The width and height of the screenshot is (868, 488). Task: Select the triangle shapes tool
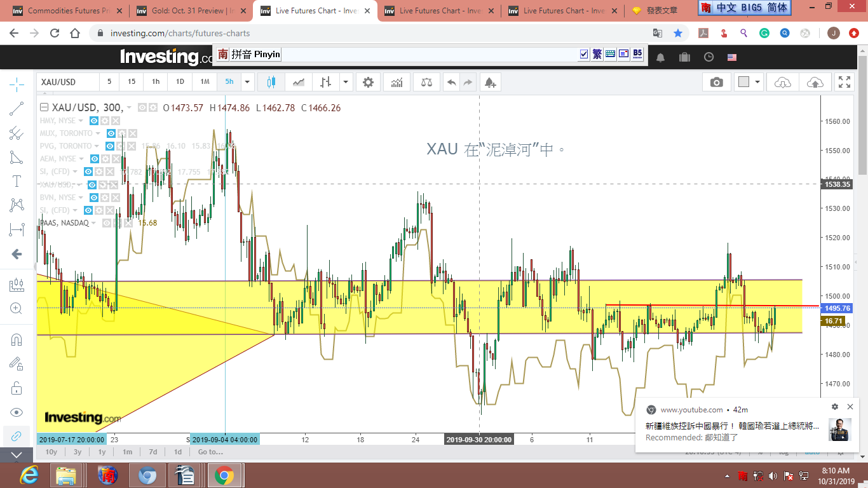click(x=17, y=158)
